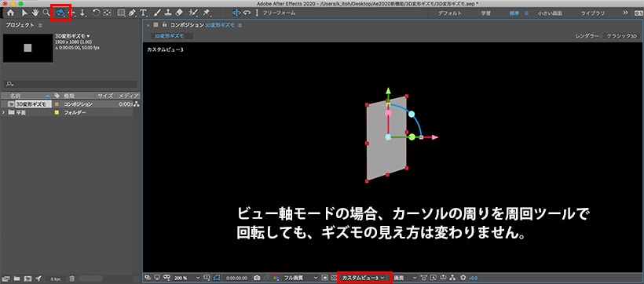The image size is (644, 284).
Task: Open the Composition panel menu
Action: [x=240, y=25]
